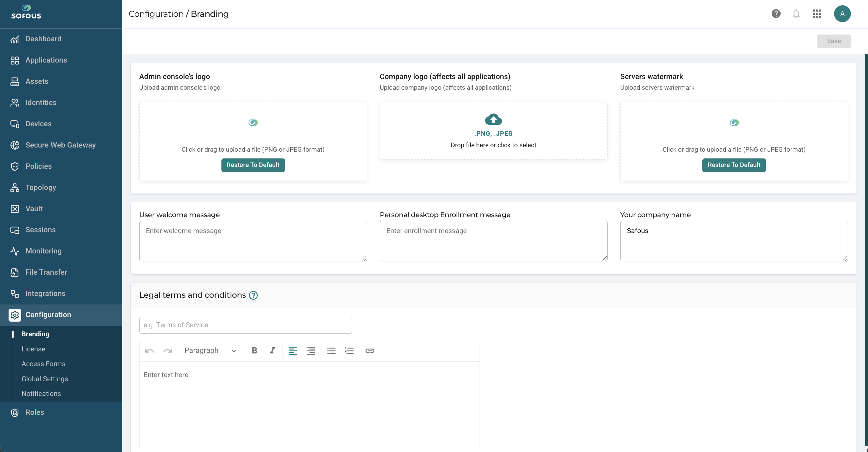The image size is (868, 452).
Task: Toggle bold formatting in editor
Action: click(x=254, y=351)
